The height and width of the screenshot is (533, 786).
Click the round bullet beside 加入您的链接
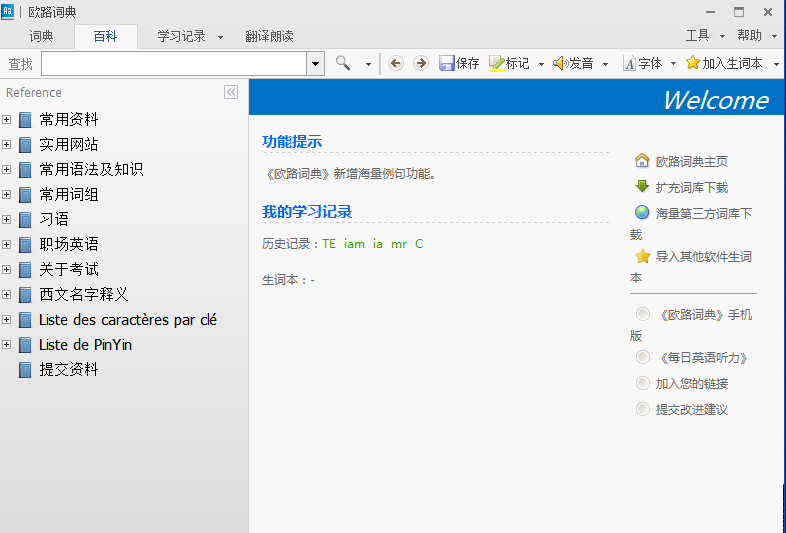[643, 383]
